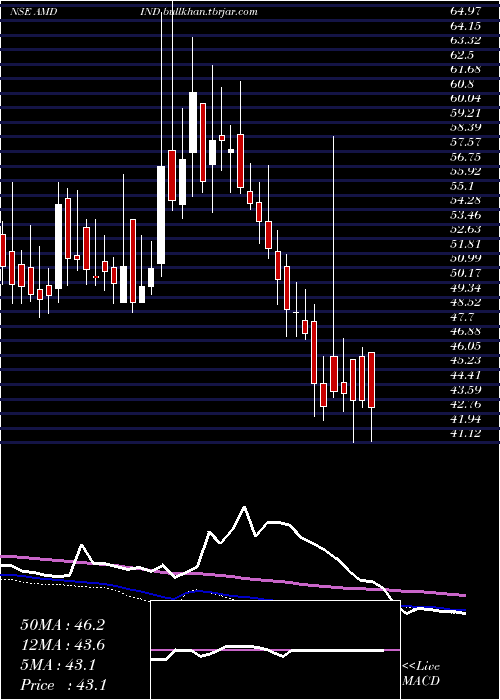The width and height of the screenshot is (500, 700).
Task: Click the 63.32 price axis label
Action: coord(466,41)
